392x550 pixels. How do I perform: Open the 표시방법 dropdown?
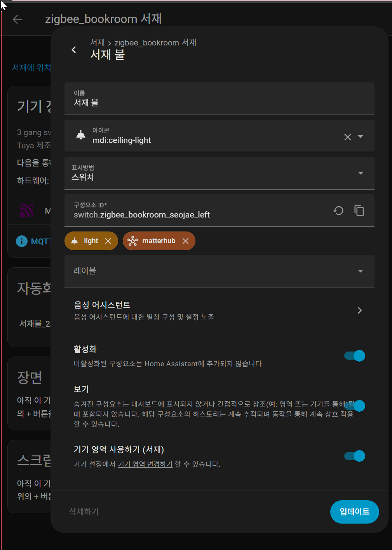[220, 173]
